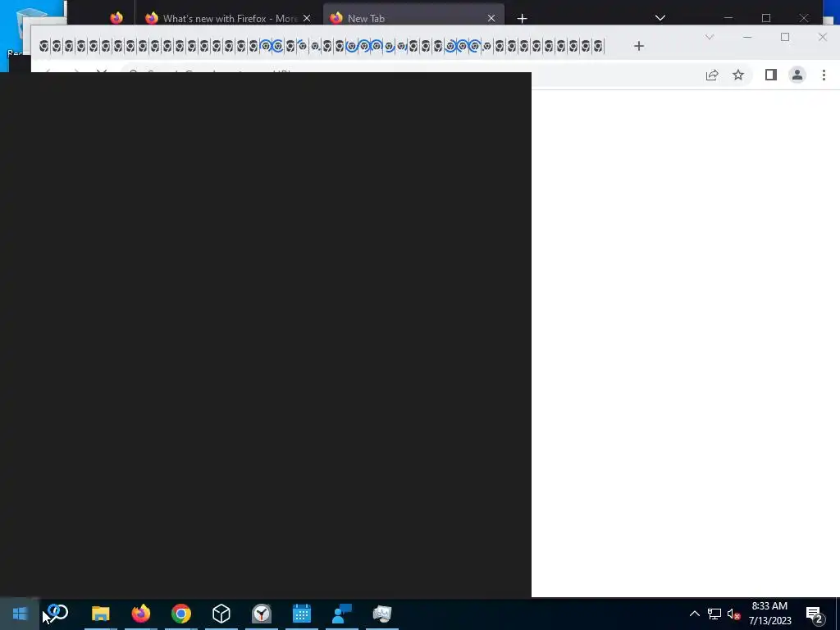Open the white cube app in taskbar
This screenshot has width=840, height=630.
point(221,614)
